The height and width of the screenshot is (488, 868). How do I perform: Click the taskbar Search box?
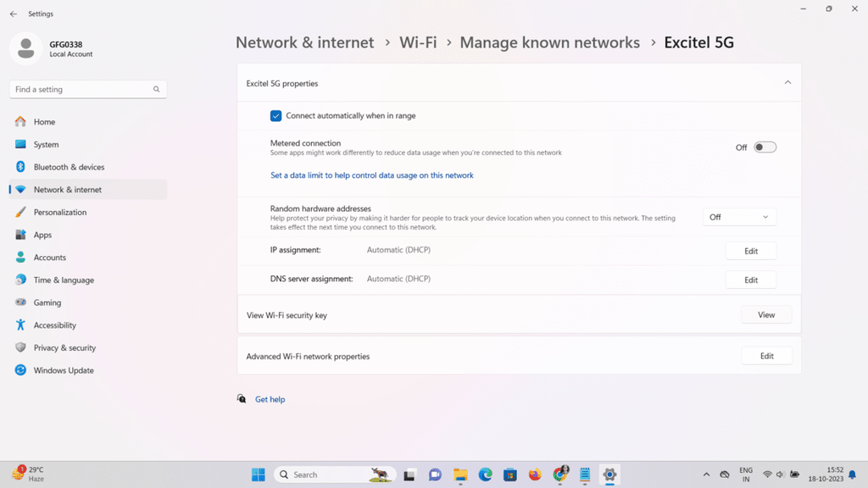coord(335,474)
